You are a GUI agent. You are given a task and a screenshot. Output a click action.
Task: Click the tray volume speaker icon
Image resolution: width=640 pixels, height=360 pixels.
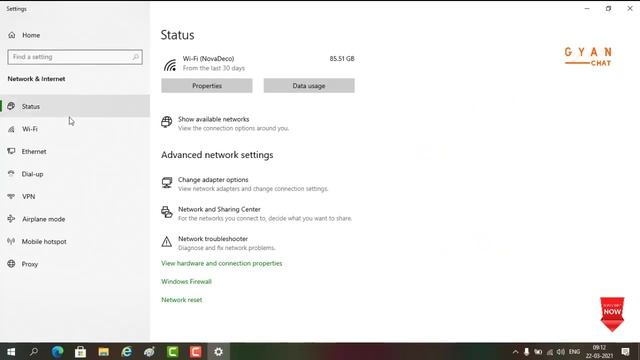(x=561, y=352)
